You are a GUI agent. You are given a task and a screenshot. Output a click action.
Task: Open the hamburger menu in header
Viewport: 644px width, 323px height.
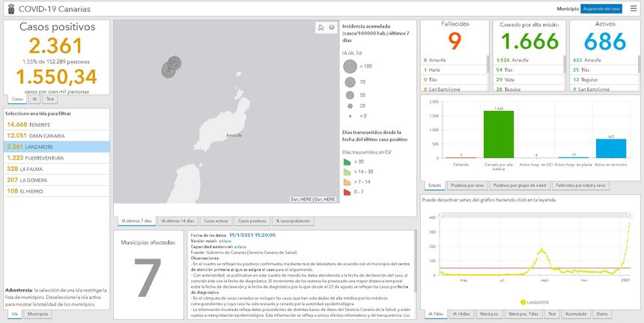634,8
